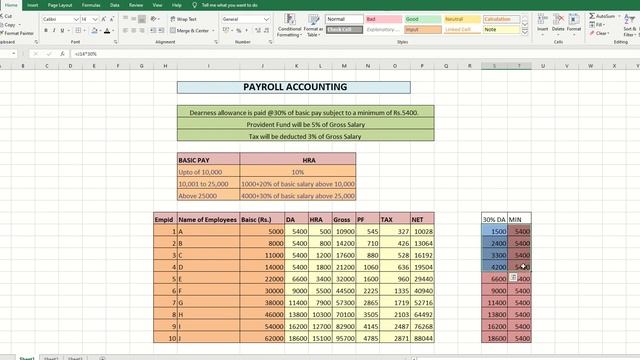Open Merge & Center dropdown arrow

[213, 31]
